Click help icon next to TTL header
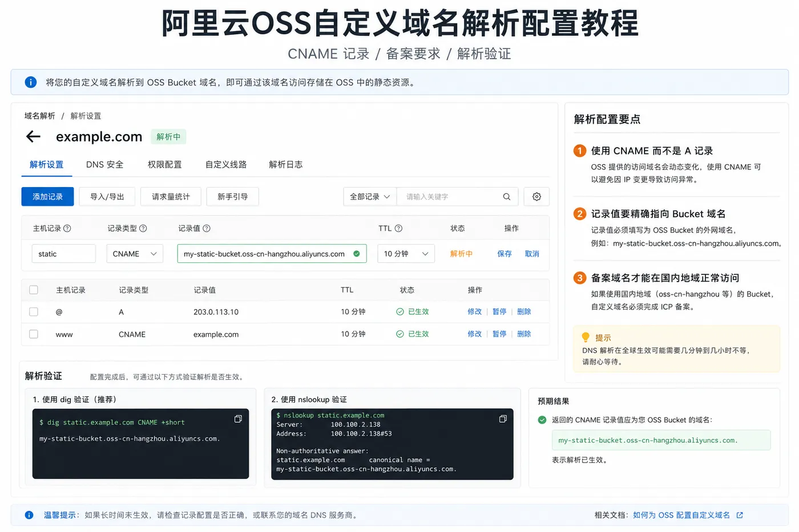799x532 pixels. pos(398,229)
